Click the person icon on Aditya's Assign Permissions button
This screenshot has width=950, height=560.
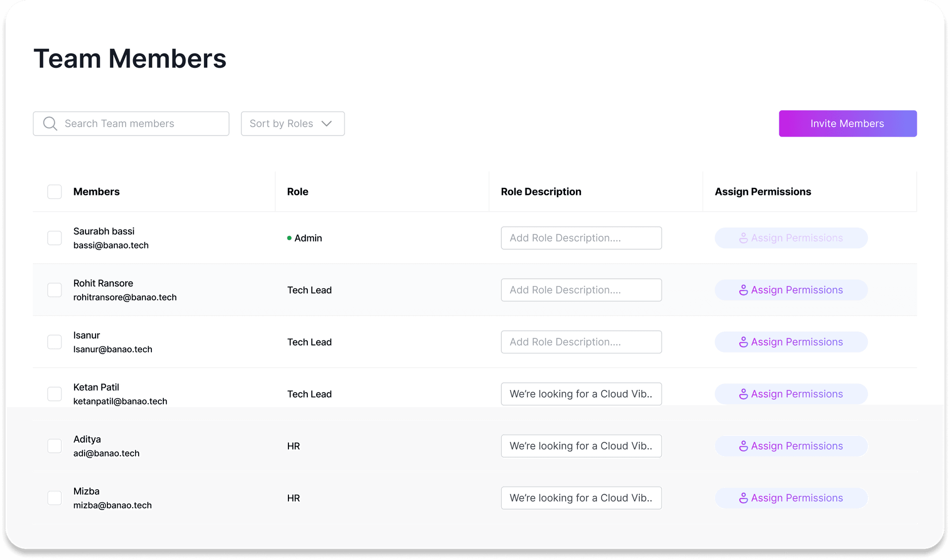coord(744,446)
